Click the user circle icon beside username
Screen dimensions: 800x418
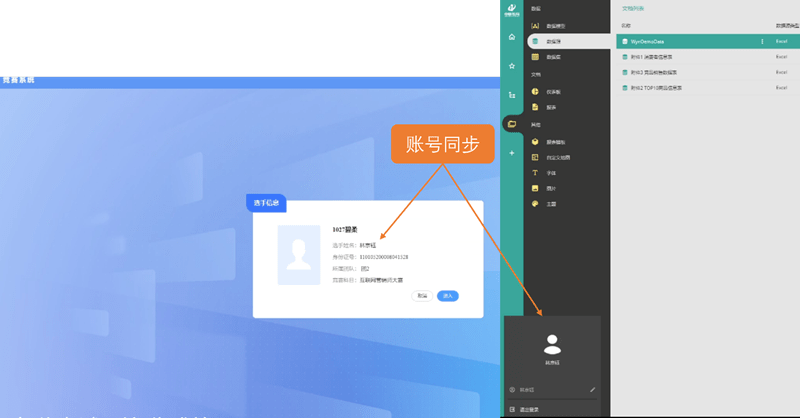click(x=512, y=390)
